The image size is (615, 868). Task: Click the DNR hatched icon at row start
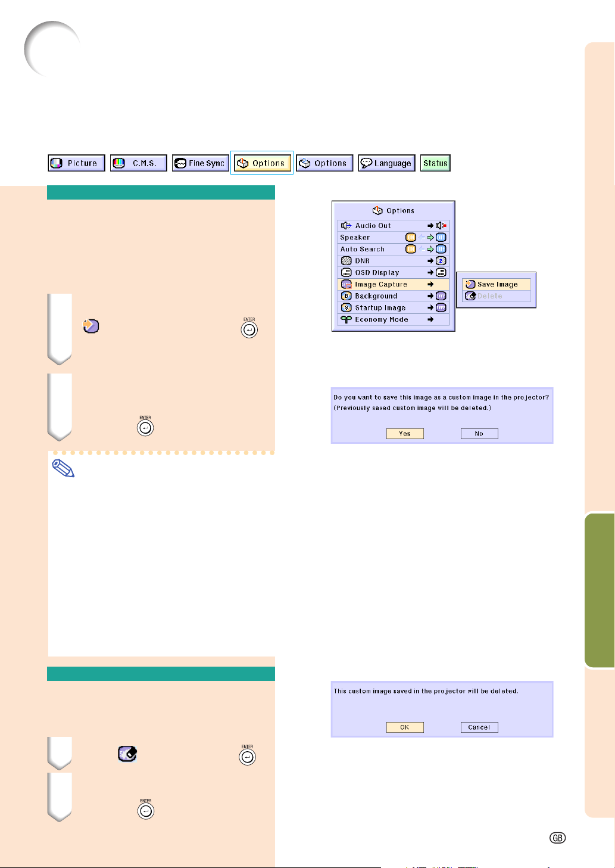[x=346, y=261]
